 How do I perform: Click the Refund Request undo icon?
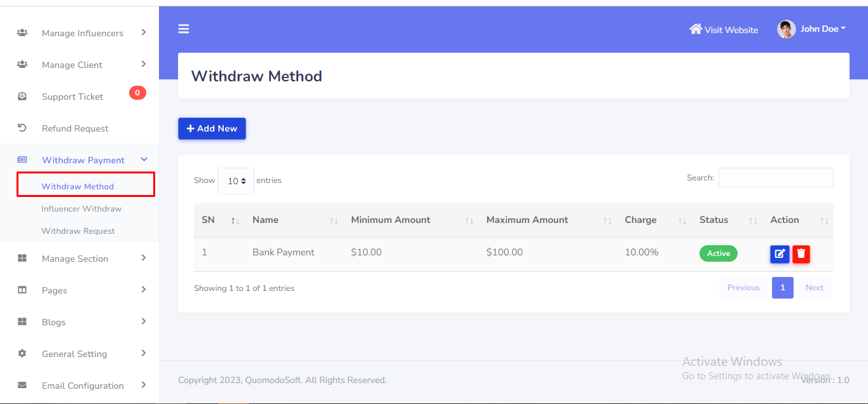(x=22, y=128)
